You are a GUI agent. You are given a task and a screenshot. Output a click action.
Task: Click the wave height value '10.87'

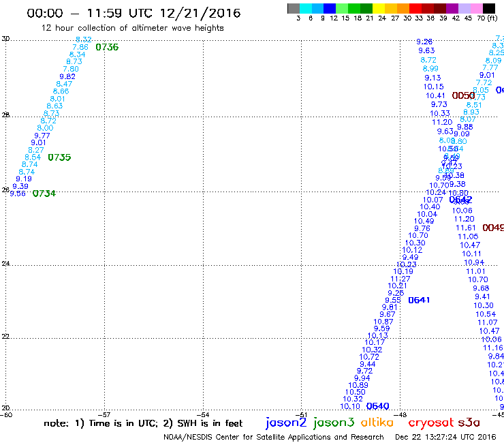tap(383, 322)
